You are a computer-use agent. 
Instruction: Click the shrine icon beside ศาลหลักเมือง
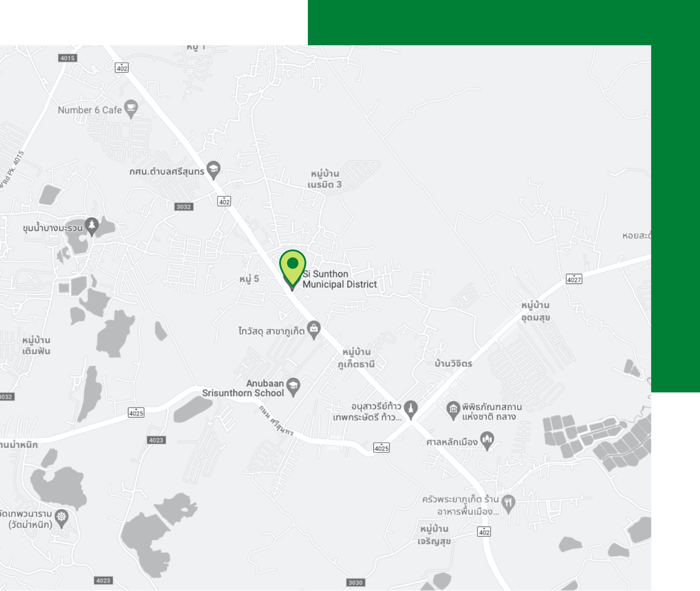(x=487, y=441)
